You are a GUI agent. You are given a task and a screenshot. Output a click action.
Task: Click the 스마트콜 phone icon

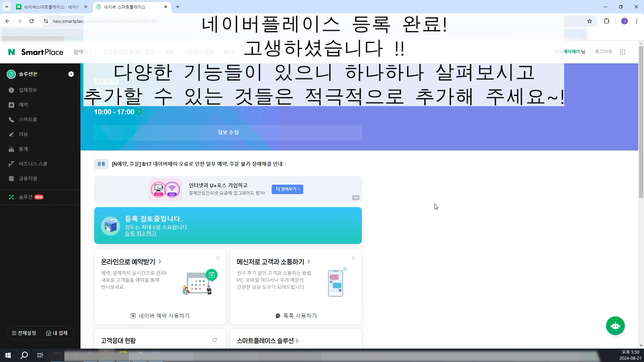[11, 120]
